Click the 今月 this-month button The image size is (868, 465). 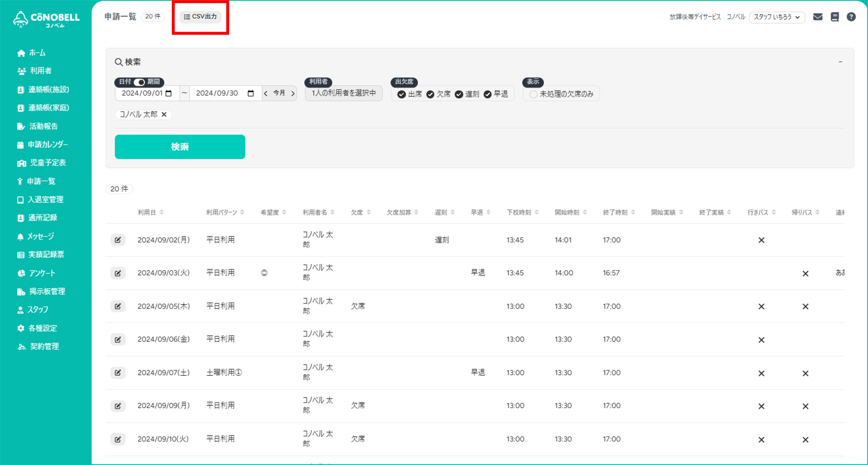[x=279, y=93]
